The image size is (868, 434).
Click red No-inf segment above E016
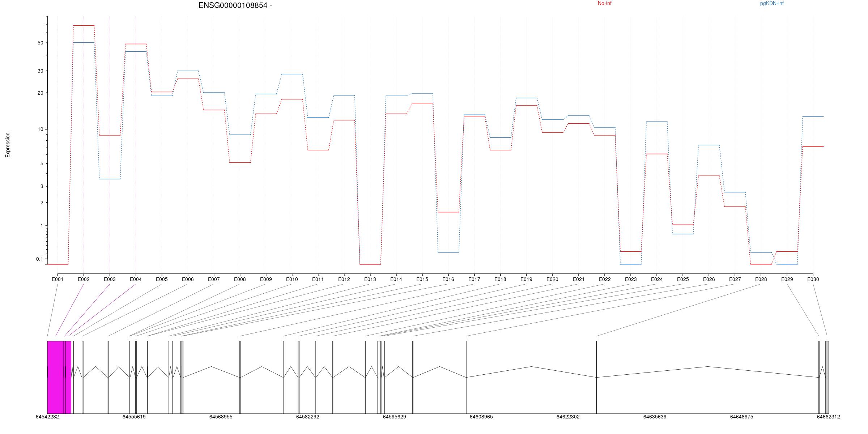coord(448,212)
